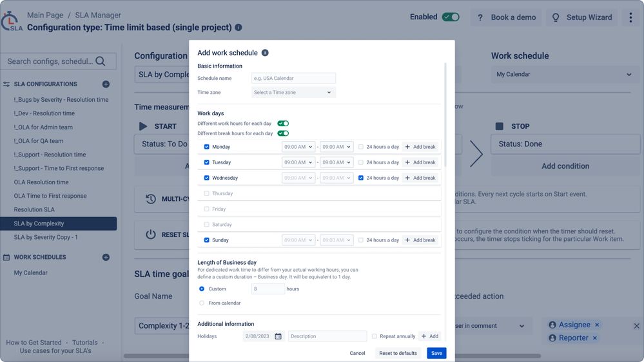Image resolution: width=644 pixels, height=362 pixels.
Task: Select the From calendar radio option
Action: 202,303
